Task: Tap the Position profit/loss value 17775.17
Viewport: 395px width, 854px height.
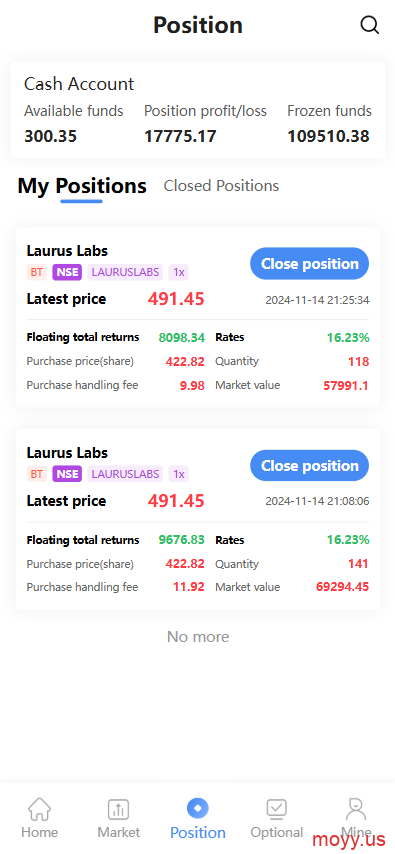Action: point(180,136)
